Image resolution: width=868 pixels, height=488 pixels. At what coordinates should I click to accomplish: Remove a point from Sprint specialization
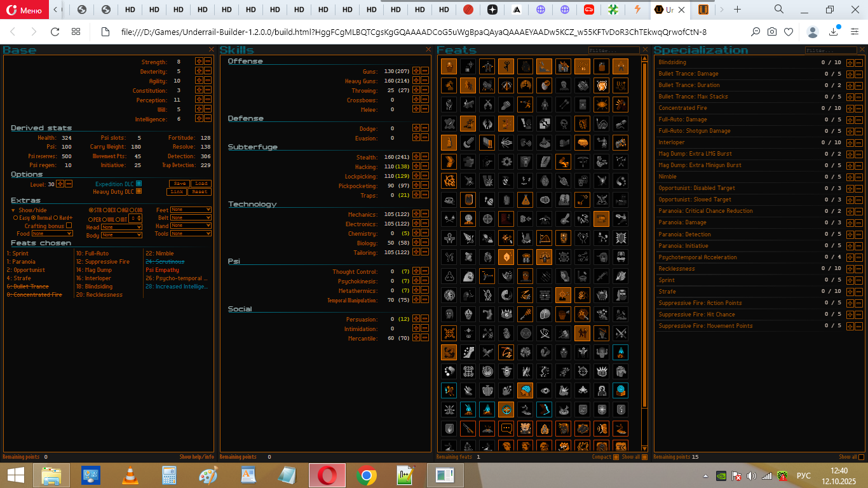pyautogui.click(x=859, y=280)
